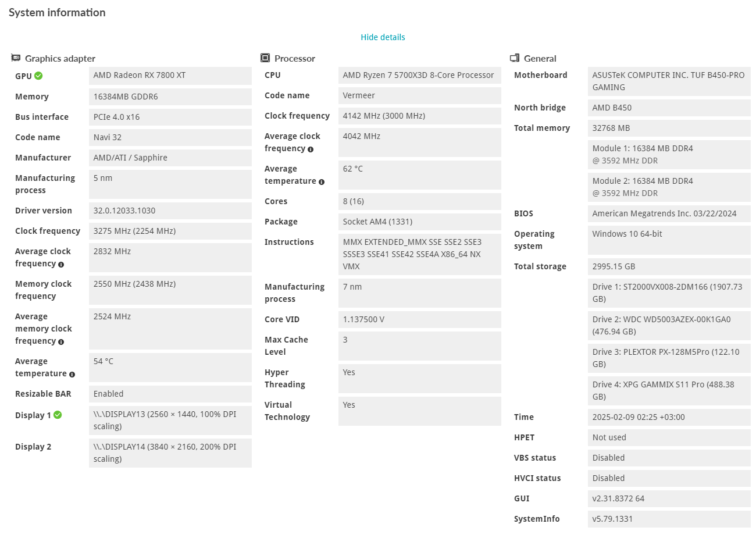Click the HVCI status Disabled value
This screenshot has height=538, width=756.
(669, 478)
